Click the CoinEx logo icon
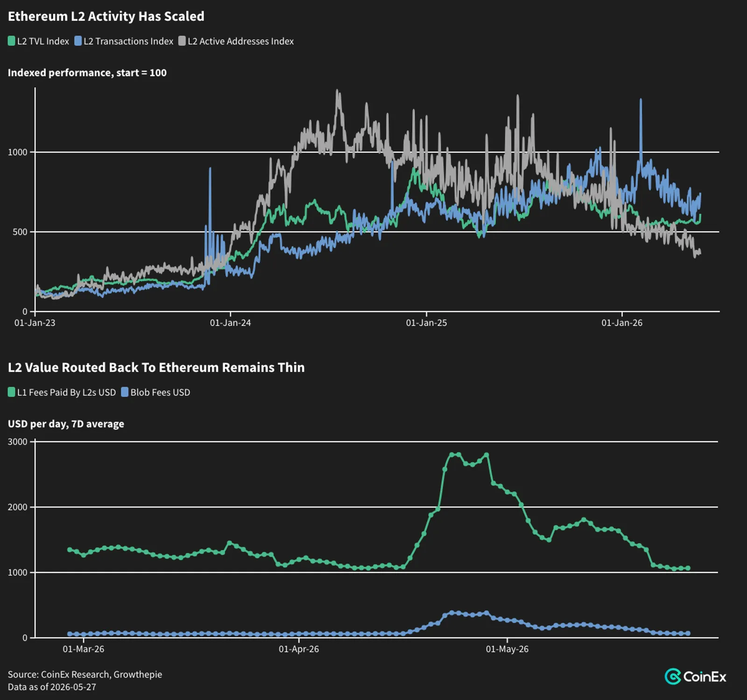 (x=673, y=677)
